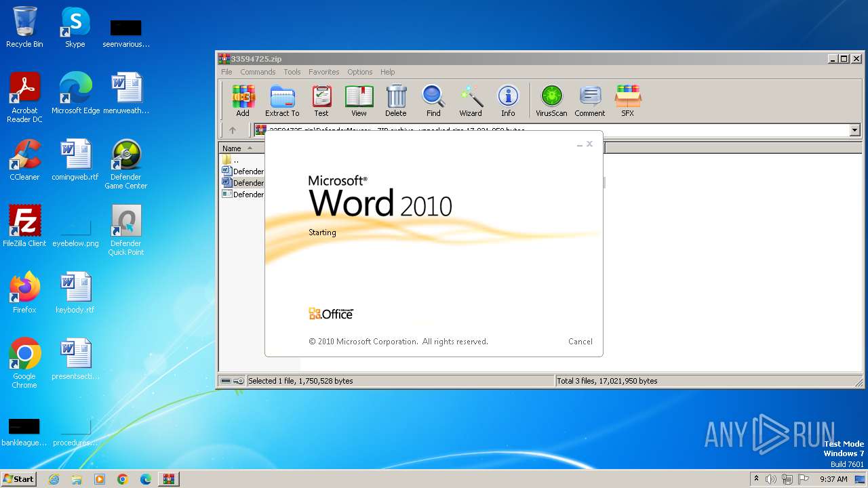The width and height of the screenshot is (868, 488).
Task: Open the File menu in WinRAR
Action: (226, 72)
